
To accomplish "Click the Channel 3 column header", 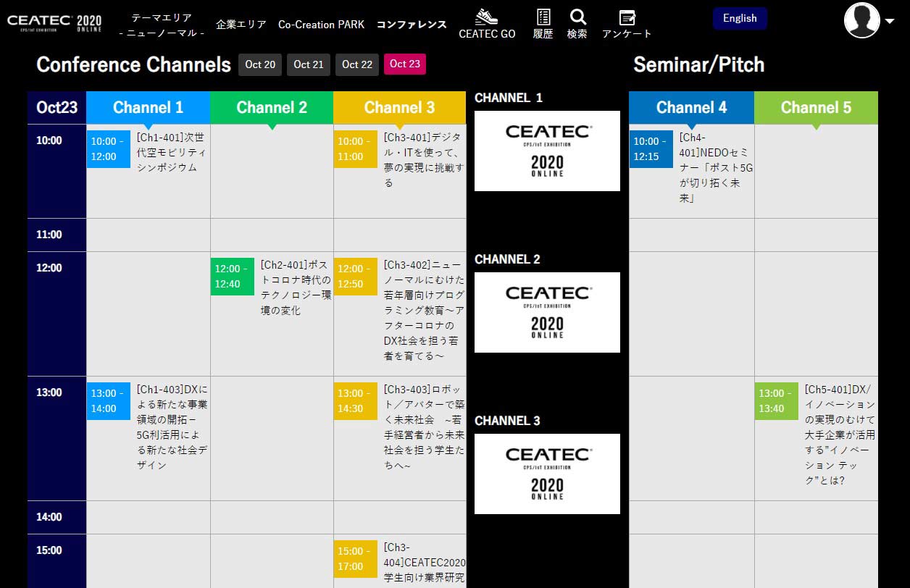I will click(x=400, y=108).
